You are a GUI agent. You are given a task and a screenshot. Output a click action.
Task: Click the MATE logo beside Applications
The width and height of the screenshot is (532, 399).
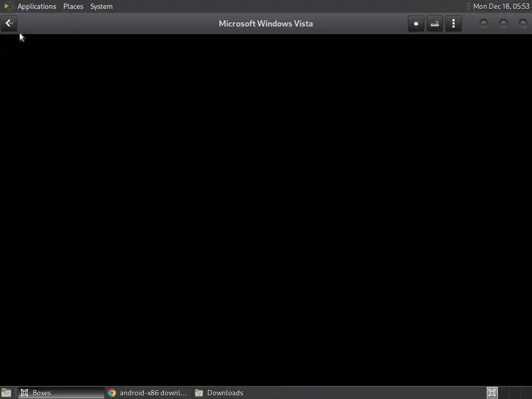[x=8, y=6]
